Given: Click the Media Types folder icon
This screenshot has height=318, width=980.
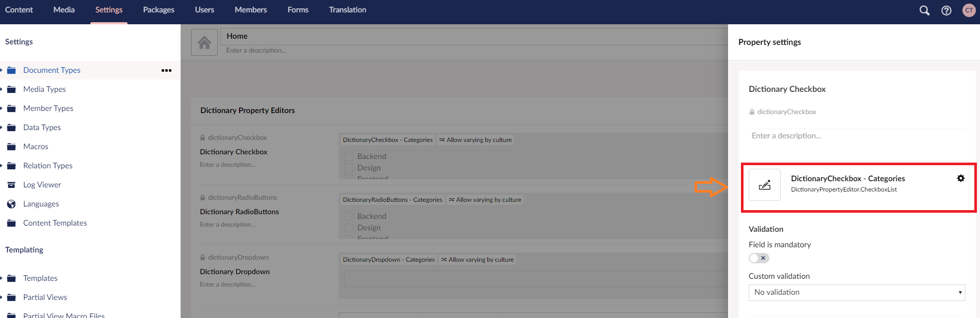Looking at the screenshot, I should 11,89.
